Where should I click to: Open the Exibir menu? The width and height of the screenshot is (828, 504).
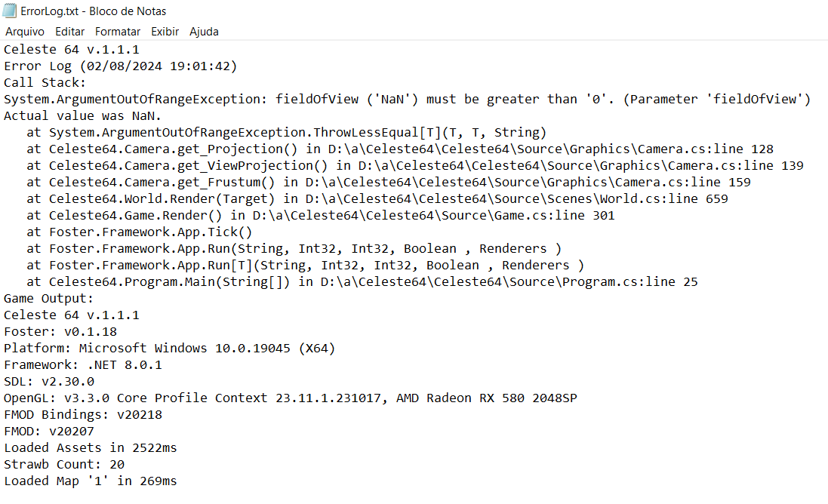tap(165, 32)
